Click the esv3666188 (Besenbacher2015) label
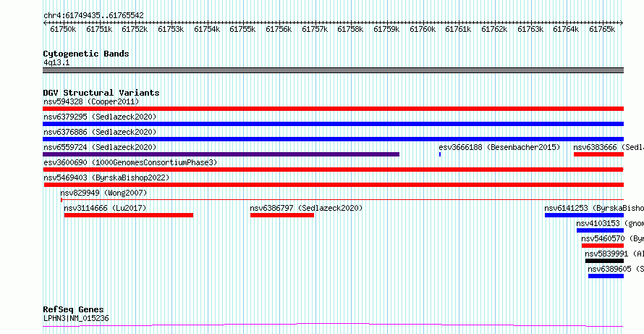Screen dimensions: 644x334 tap(499, 147)
